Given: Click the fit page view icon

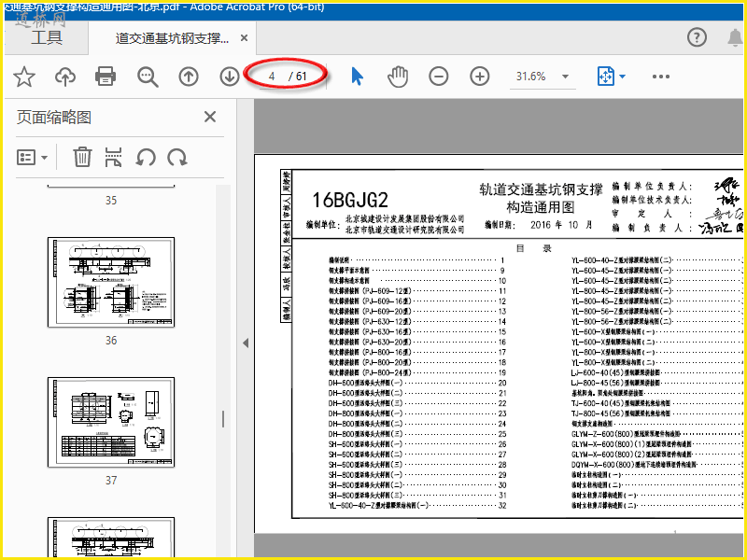Looking at the screenshot, I should (x=605, y=77).
